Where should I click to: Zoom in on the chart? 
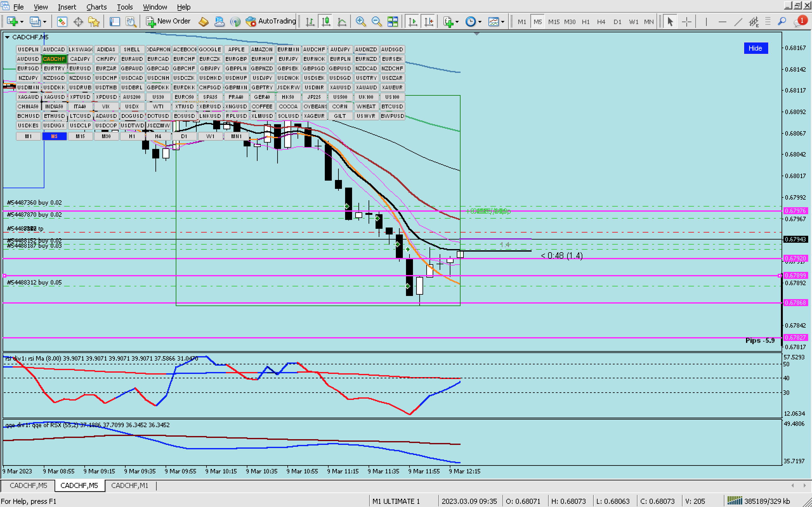pyautogui.click(x=360, y=22)
